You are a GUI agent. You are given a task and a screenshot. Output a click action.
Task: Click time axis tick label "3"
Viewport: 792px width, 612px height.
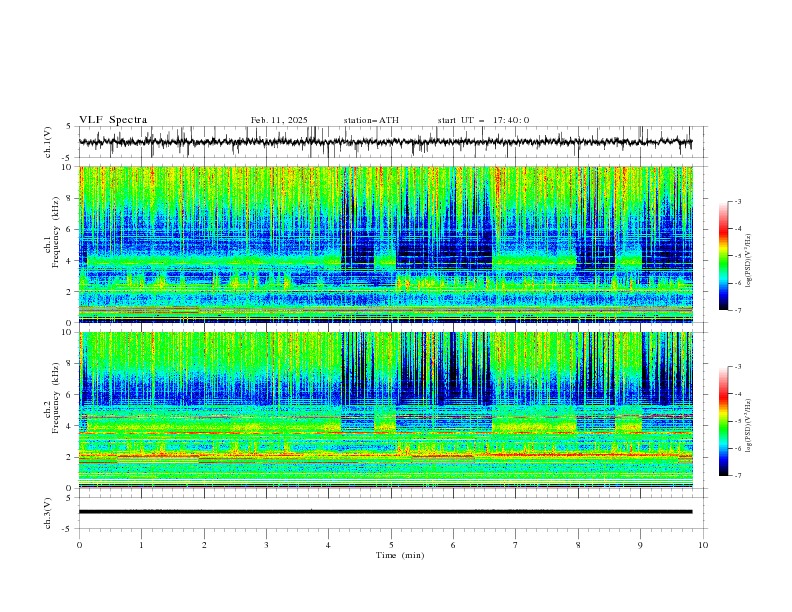pos(266,545)
